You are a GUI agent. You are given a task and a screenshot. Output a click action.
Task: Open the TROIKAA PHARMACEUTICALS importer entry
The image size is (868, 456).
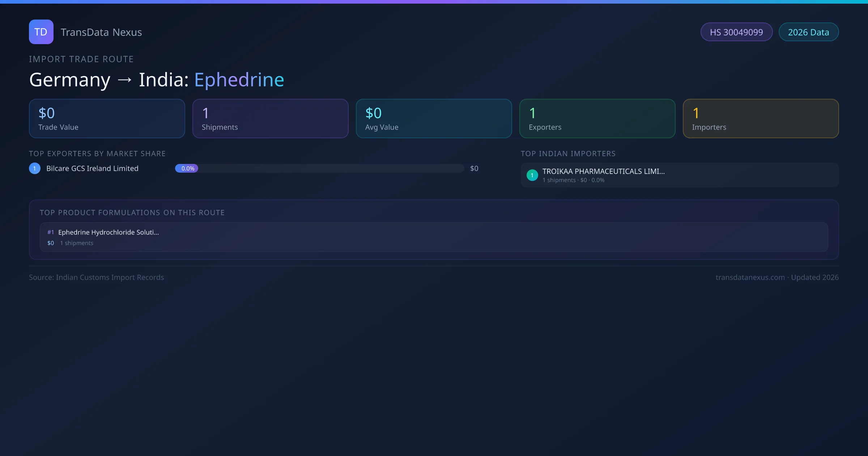pos(603,172)
